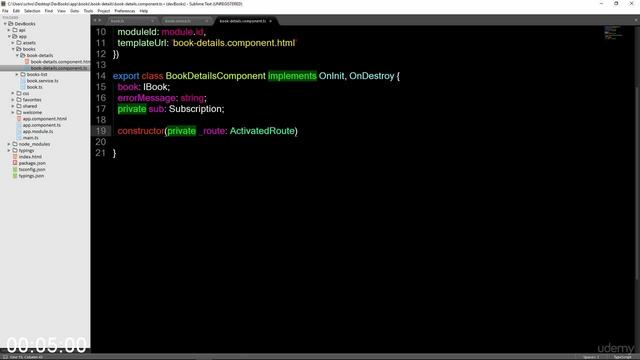Collapse the DevBooks root folder arrow
640x360 pixels.
[x=5, y=24]
